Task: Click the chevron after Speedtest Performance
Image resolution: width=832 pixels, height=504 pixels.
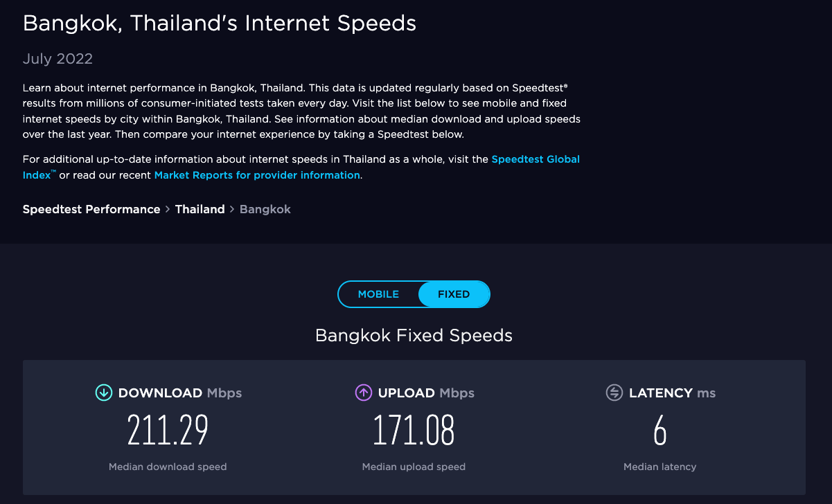Action: (x=168, y=209)
